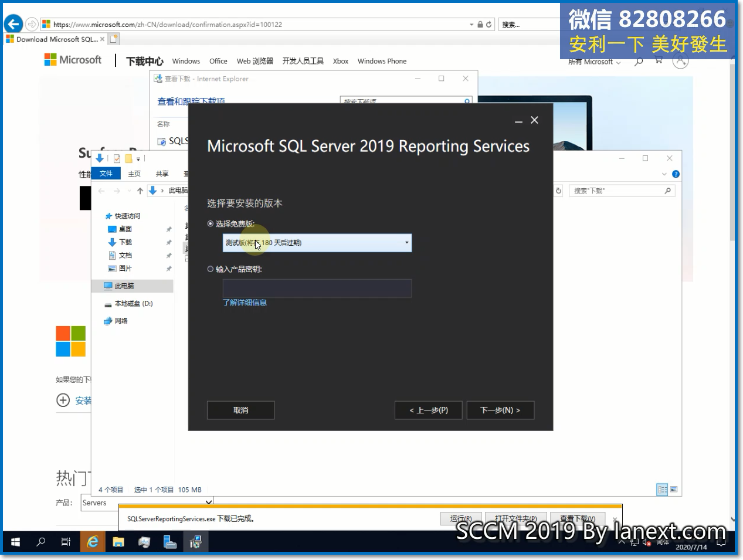Select 网络 in Explorer navigation pane
Image resolution: width=743 pixels, height=560 pixels.
tap(121, 321)
